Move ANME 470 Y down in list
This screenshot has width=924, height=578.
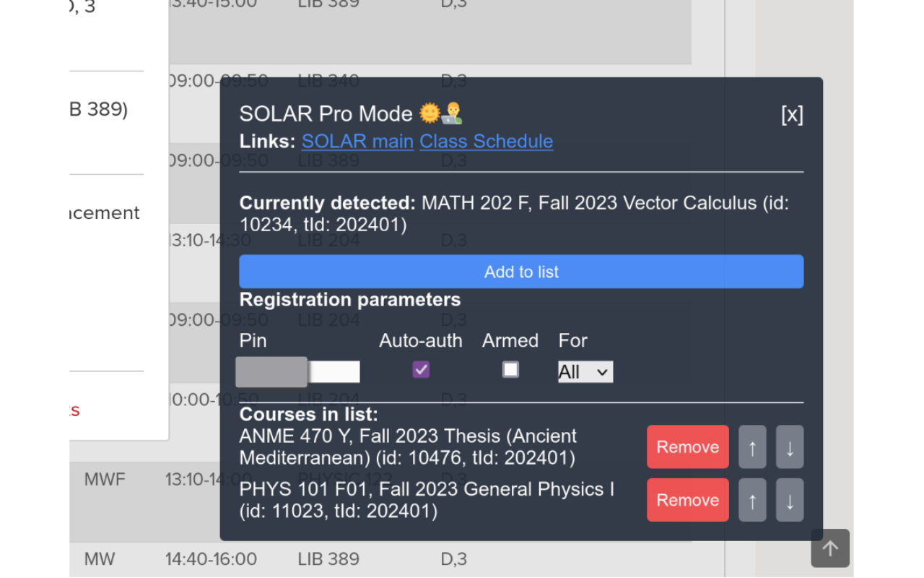click(x=790, y=447)
